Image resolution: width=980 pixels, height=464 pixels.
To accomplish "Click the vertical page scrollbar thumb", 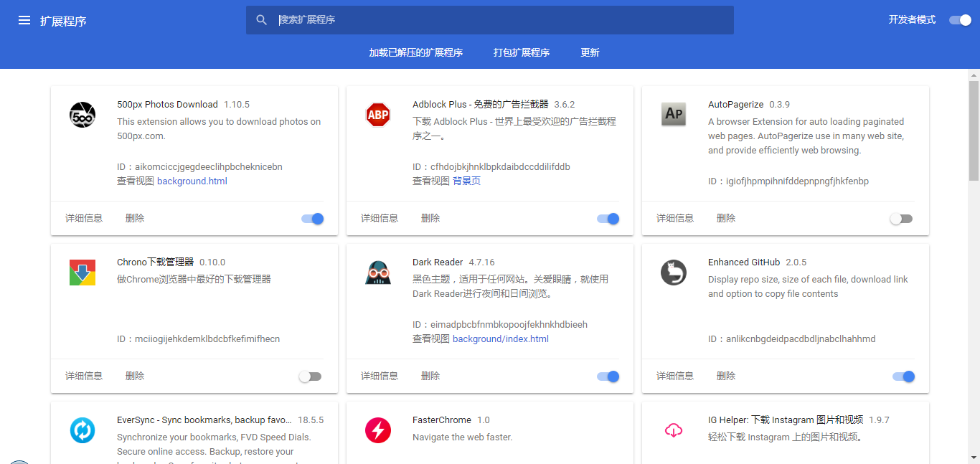I will tap(974, 131).
